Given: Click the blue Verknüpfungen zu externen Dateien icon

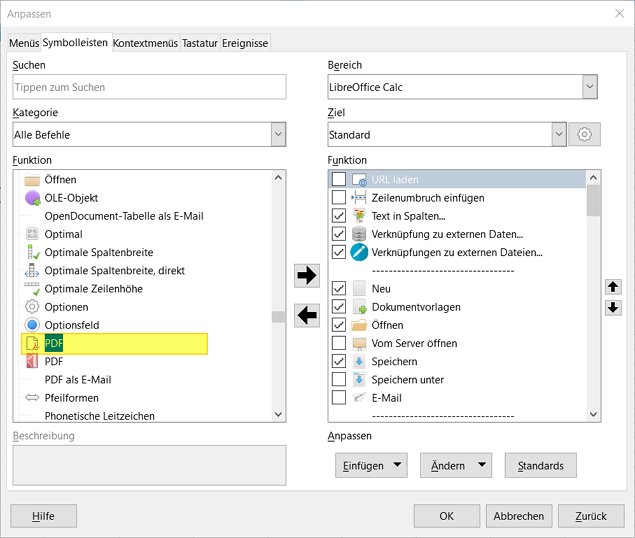Looking at the screenshot, I should [x=359, y=252].
